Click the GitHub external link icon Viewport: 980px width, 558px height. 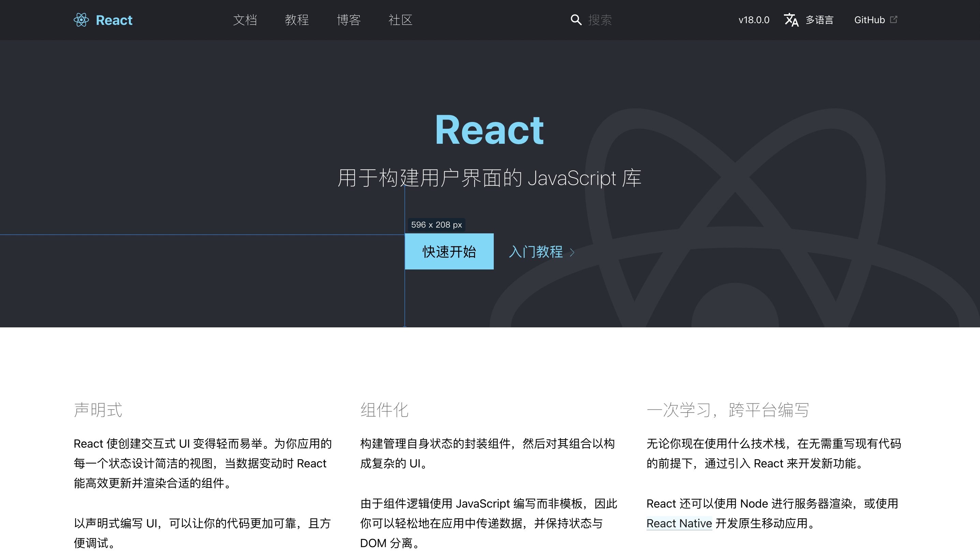pos(894,19)
